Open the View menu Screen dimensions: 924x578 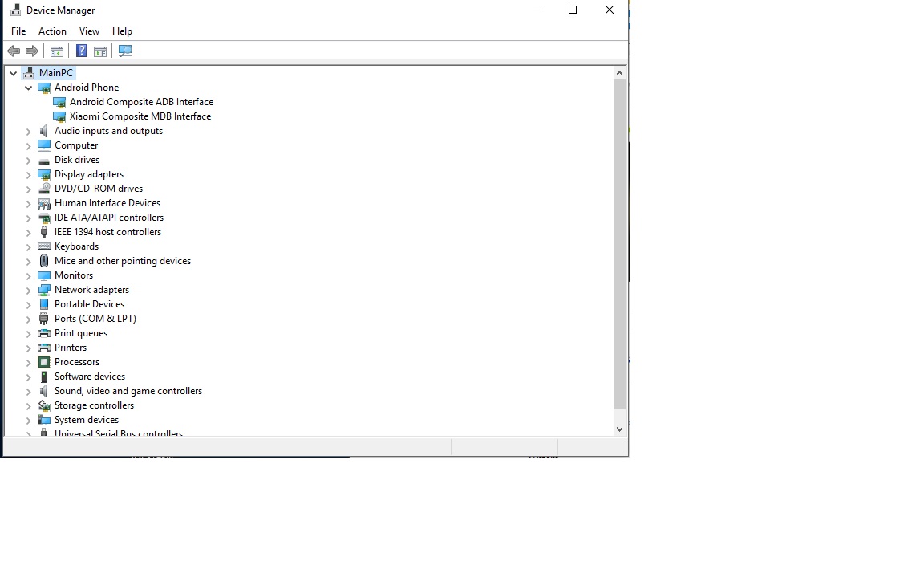pos(90,31)
